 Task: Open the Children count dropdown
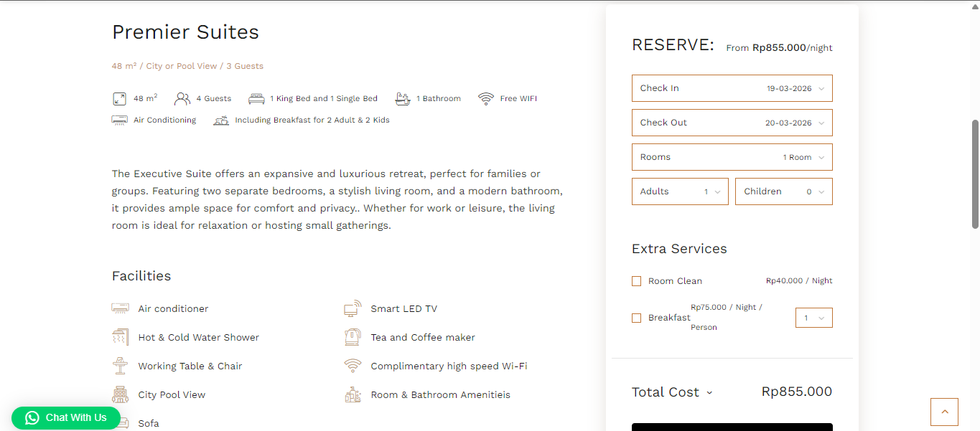(783, 191)
